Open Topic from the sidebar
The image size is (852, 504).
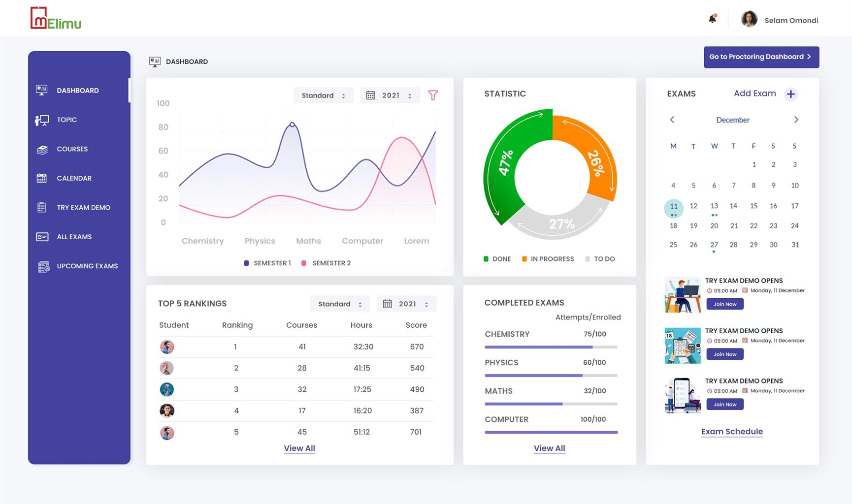(66, 120)
